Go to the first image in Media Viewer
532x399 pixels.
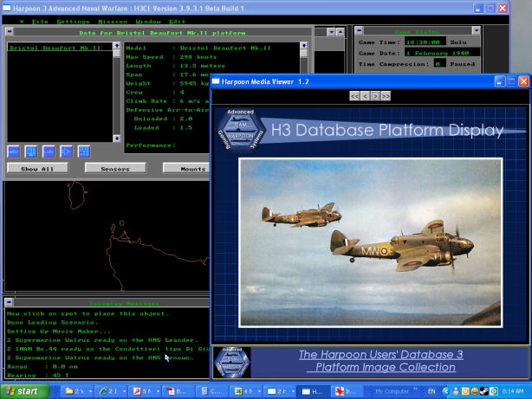[x=354, y=95]
